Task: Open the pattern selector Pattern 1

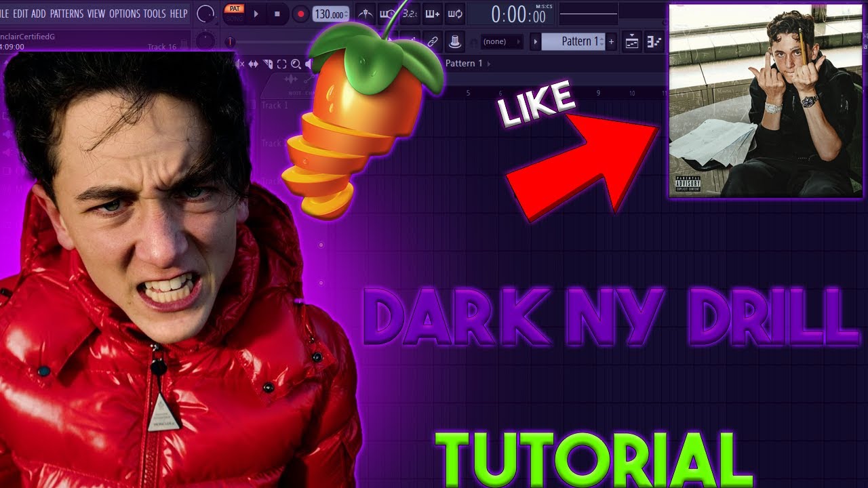Action: [x=573, y=41]
